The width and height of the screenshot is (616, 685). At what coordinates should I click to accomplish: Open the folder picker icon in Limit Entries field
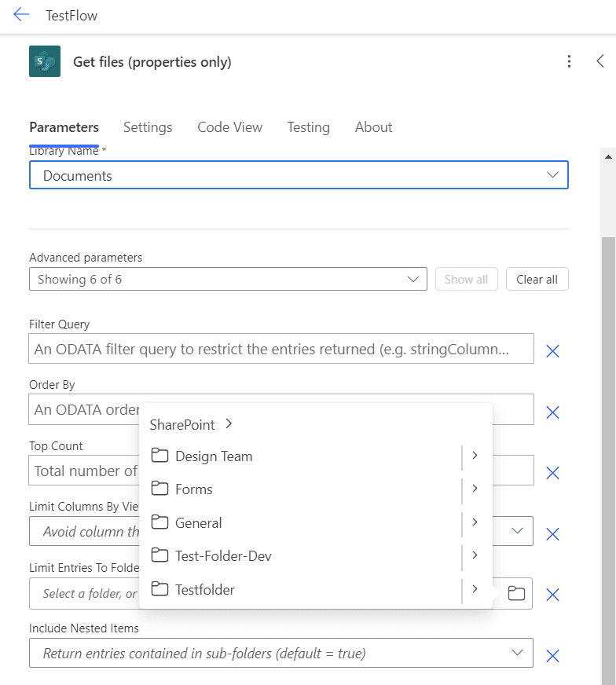[x=516, y=593]
